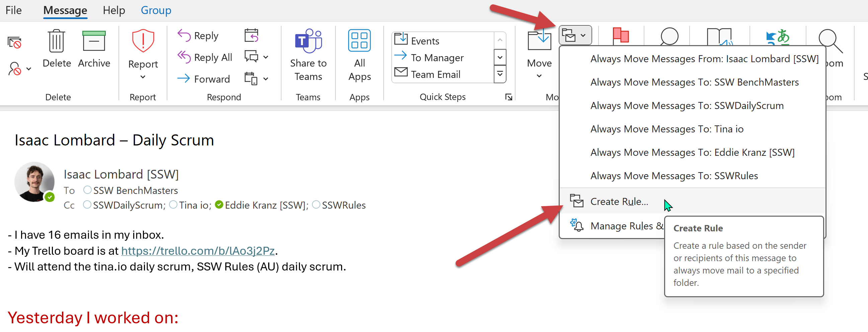Open the Junk dropdown arrow

[29, 69]
